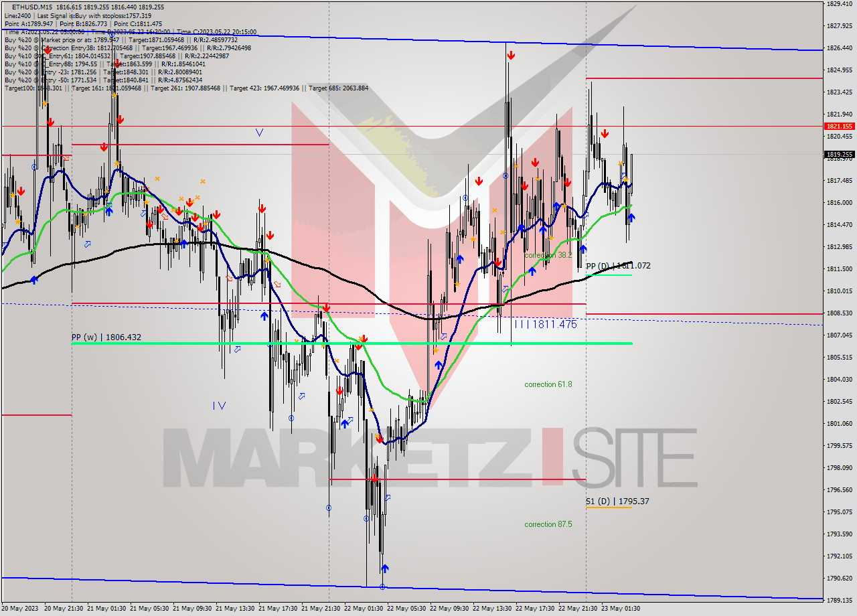This screenshot has height=616, width=857.
Task: Click the '22 May 01:30' time label
Action: pos(364,609)
